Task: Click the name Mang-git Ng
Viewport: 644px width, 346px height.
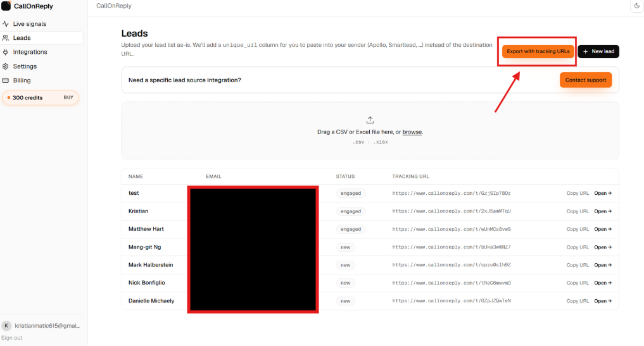Action: click(144, 247)
